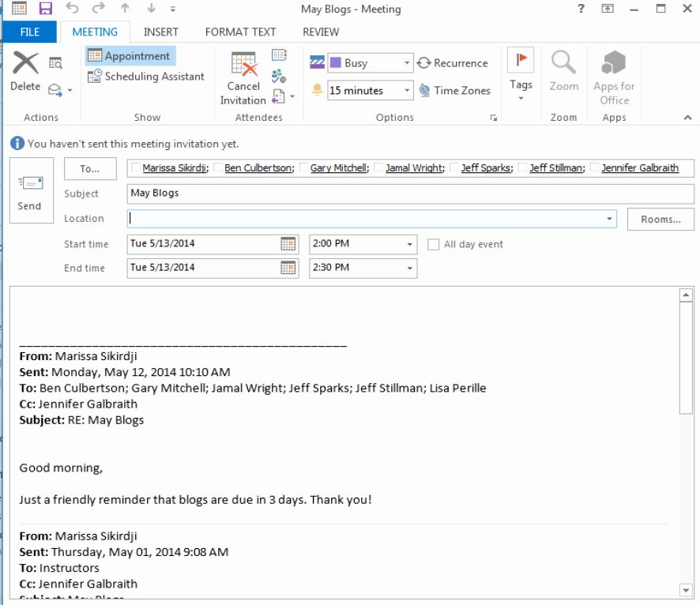The width and height of the screenshot is (700, 605).
Task: Click Recurrence
Action: 453,63
